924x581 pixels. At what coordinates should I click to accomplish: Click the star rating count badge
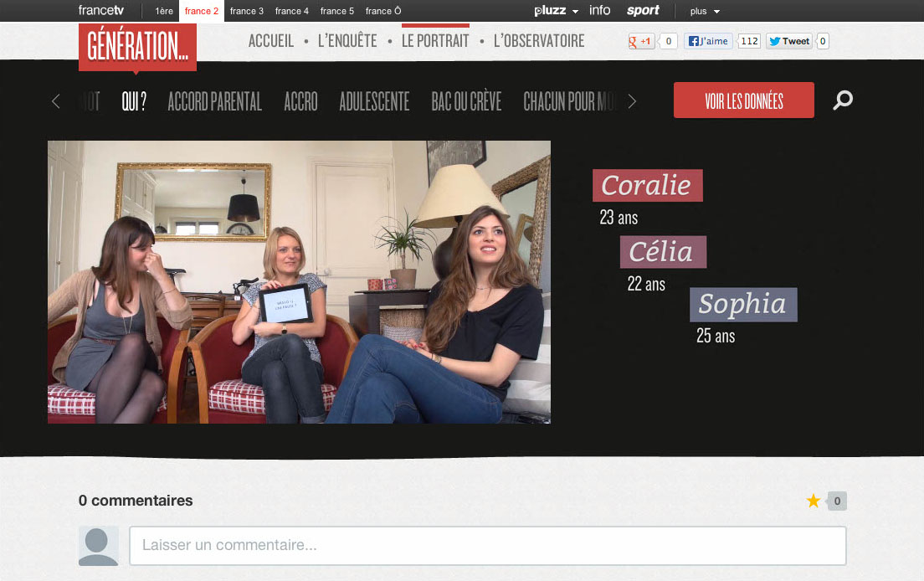click(837, 501)
